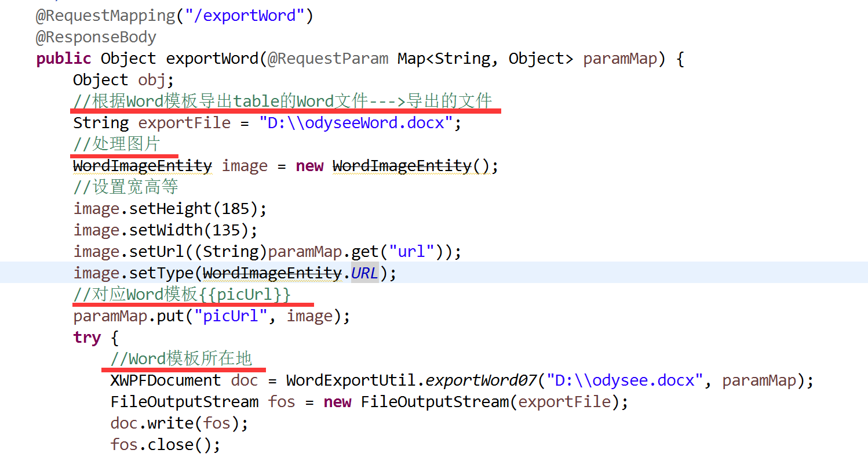Place cursor on the 'doc.write(fos);' line
This screenshot has height=457, width=868.
point(180,423)
